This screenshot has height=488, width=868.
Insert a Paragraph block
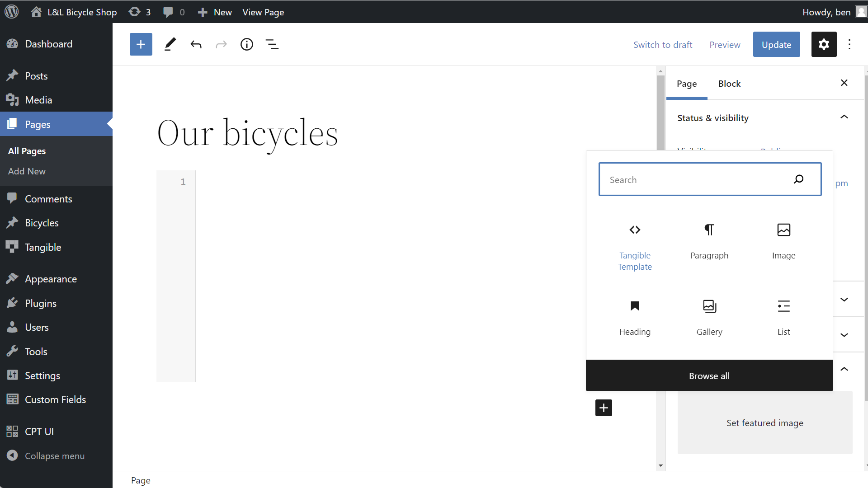click(x=709, y=242)
